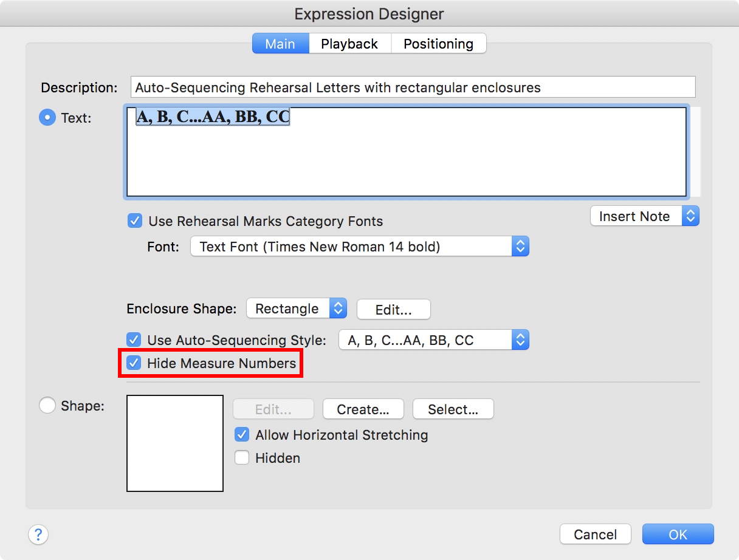The image size is (739, 560).
Task: Click the Create... shape button
Action: click(x=363, y=409)
